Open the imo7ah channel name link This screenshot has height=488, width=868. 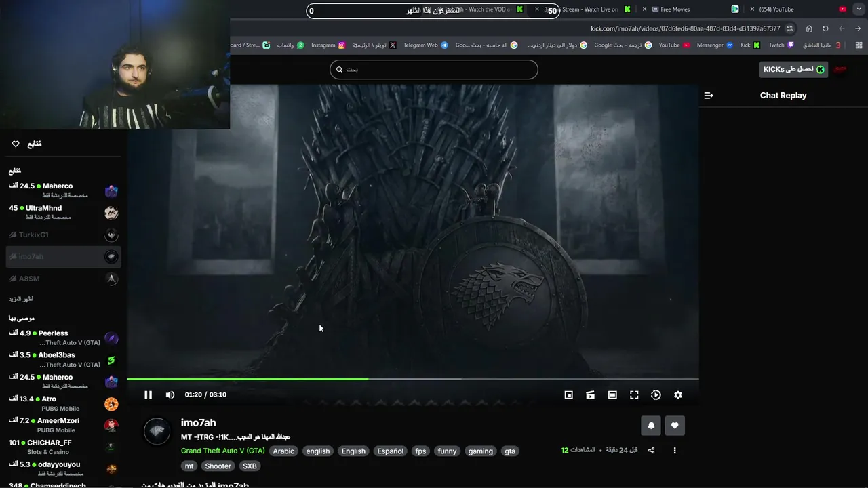coord(198,423)
